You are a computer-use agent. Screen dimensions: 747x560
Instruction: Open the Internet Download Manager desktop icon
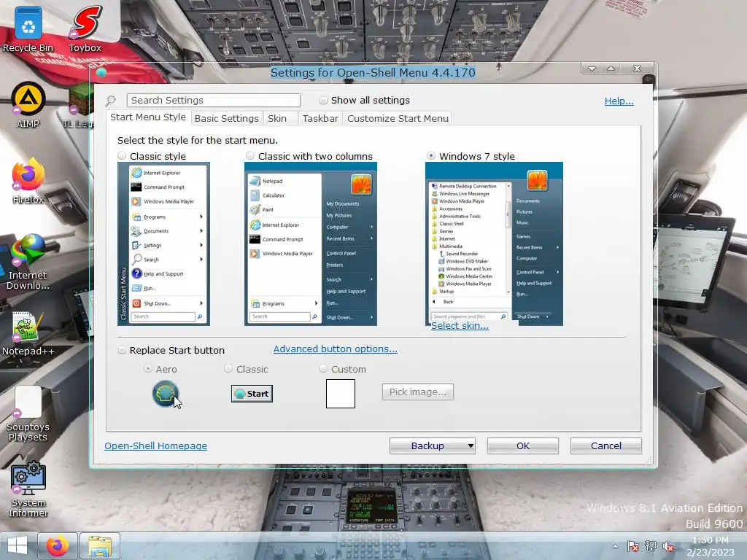(28, 262)
